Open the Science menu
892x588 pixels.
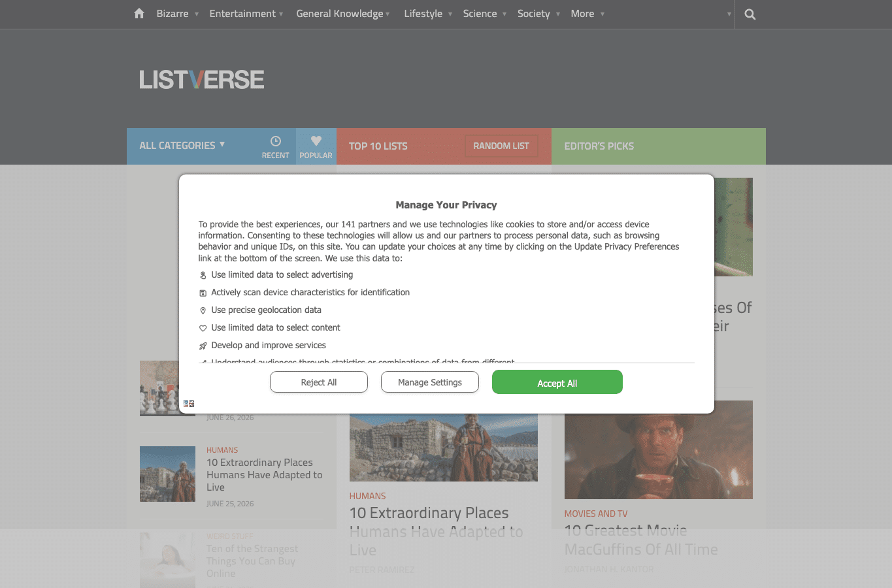(480, 14)
